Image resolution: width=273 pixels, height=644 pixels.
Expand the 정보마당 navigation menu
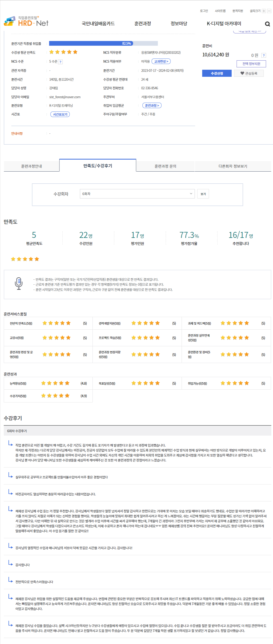179,24
